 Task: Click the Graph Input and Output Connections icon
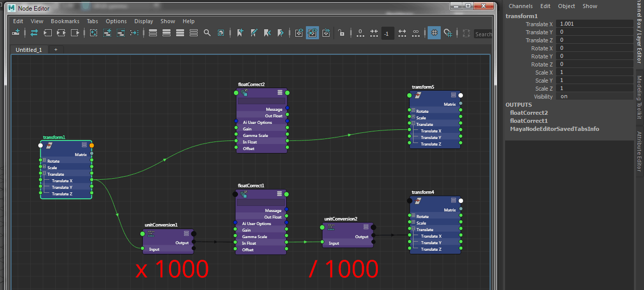[61, 33]
